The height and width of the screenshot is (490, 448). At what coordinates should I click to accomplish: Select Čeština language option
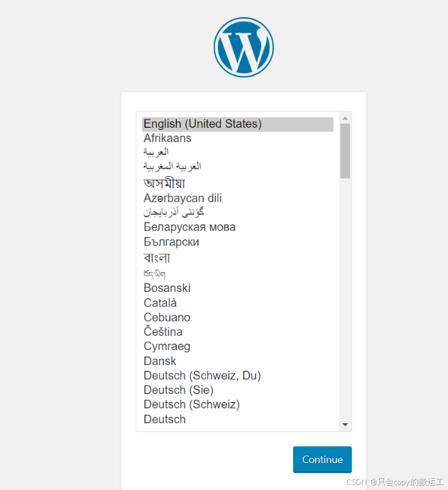pyautogui.click(x=237, y=332)
